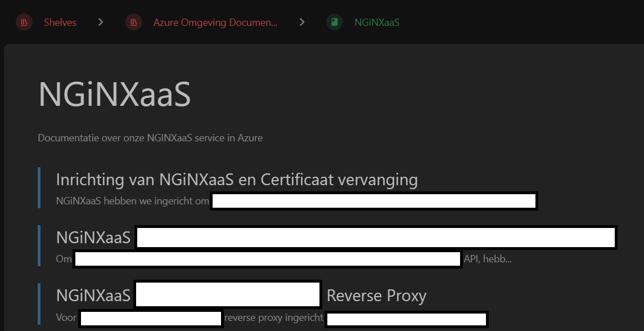
Task: Open the NGiNXaaS breadcrumb link
Action: [377, 22]
